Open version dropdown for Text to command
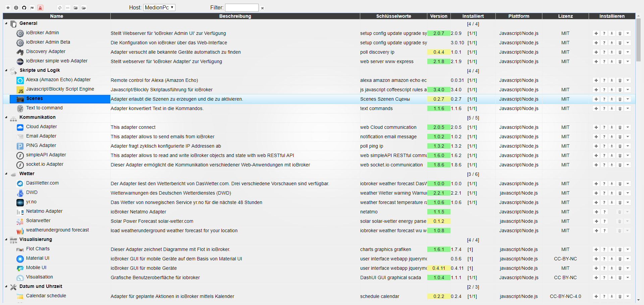 point(628,109)
